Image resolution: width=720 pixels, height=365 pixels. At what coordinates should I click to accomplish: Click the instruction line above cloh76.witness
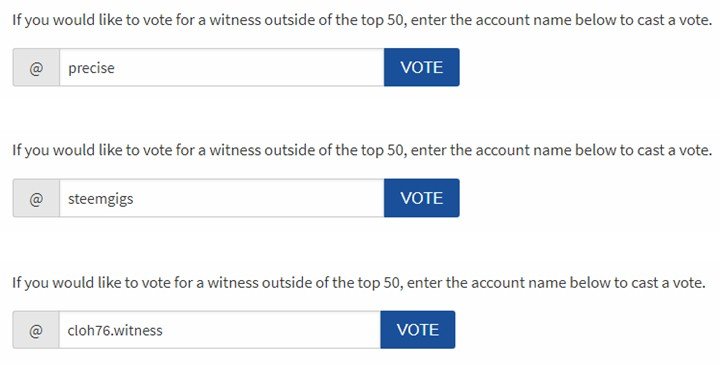click(x=359, y=282)
